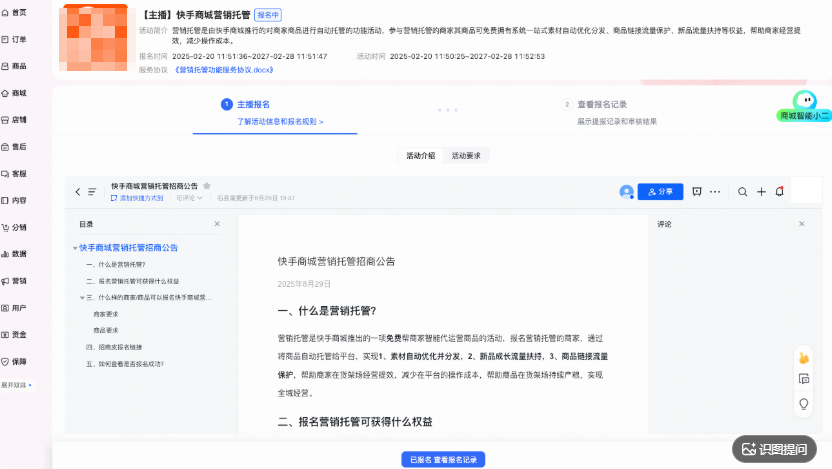Viewport: 832px width, 469px height.
Task: Open the 订单 orders sidebar item
Action: pyautogui.click(x=14, y=39)
